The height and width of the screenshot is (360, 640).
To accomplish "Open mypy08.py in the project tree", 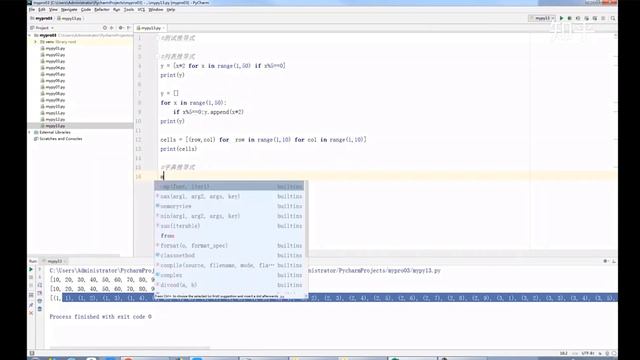I will [53, 93].
